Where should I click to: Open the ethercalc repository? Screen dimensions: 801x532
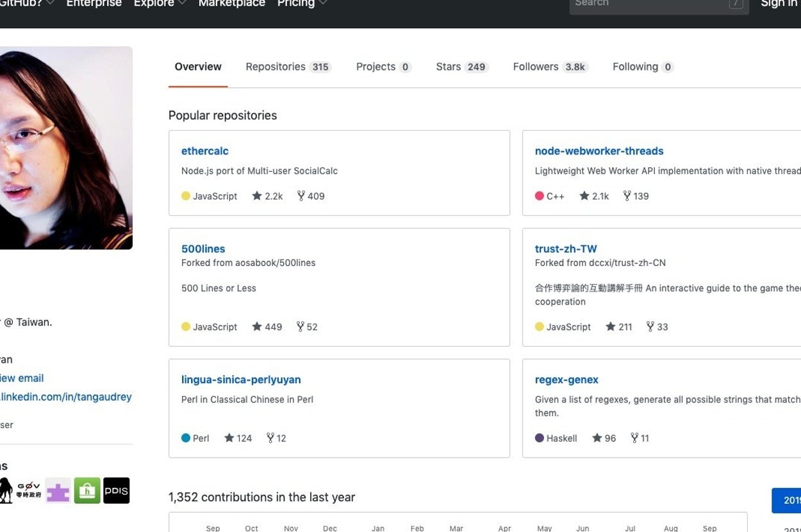pyautogui.click(x=205, y=151)
